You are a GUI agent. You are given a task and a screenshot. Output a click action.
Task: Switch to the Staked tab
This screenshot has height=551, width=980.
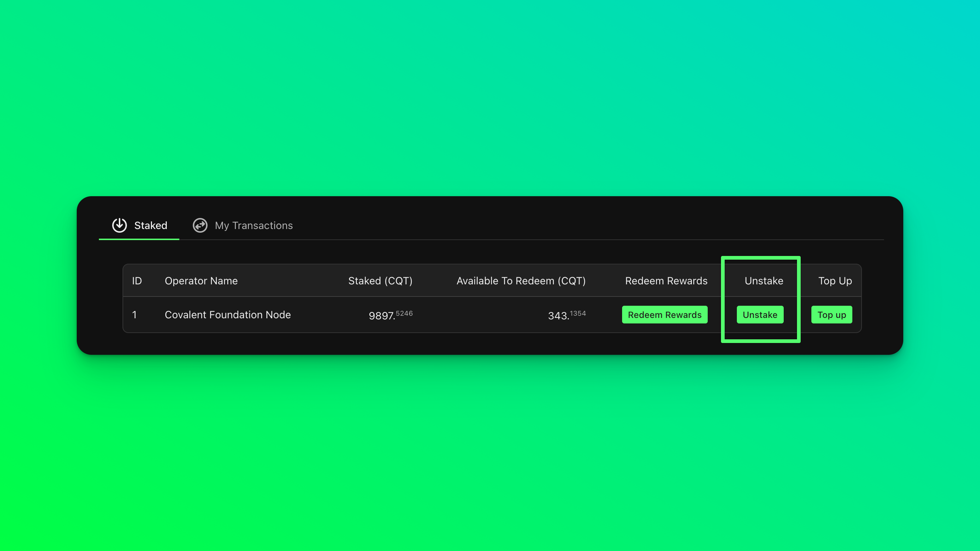[x=139, y=225]
